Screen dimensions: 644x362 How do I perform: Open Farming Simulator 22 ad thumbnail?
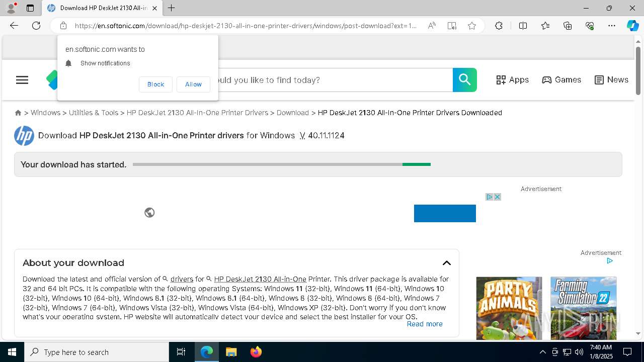584,308
